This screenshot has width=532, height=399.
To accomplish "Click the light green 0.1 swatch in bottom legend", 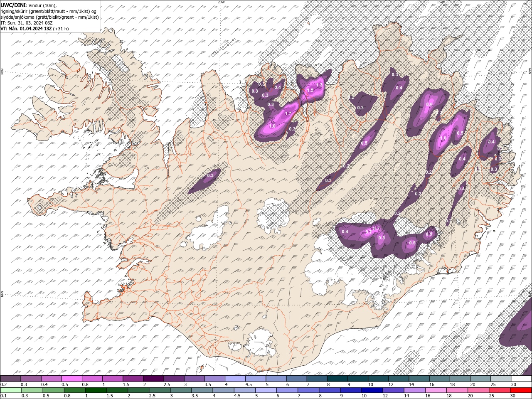I will (x=10, y=390).
